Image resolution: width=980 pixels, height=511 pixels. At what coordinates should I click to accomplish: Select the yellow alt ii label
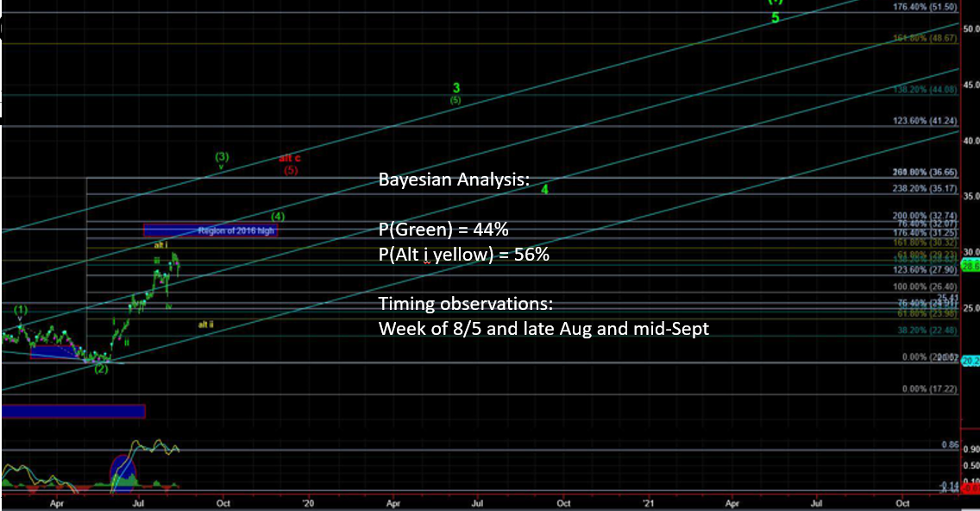coord(205,325)
